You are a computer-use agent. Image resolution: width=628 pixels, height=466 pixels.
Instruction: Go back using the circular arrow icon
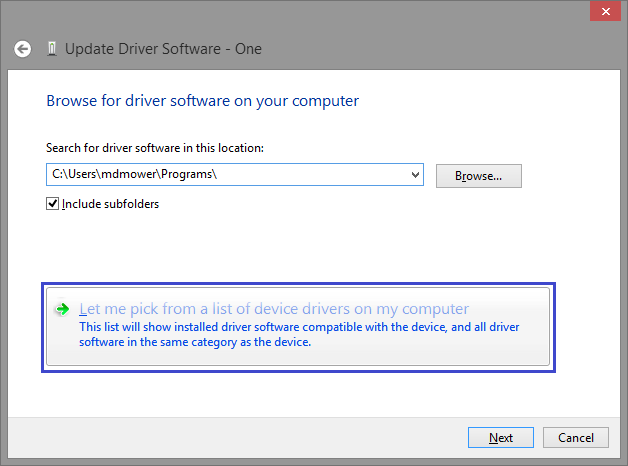click(x=22, y=49)
